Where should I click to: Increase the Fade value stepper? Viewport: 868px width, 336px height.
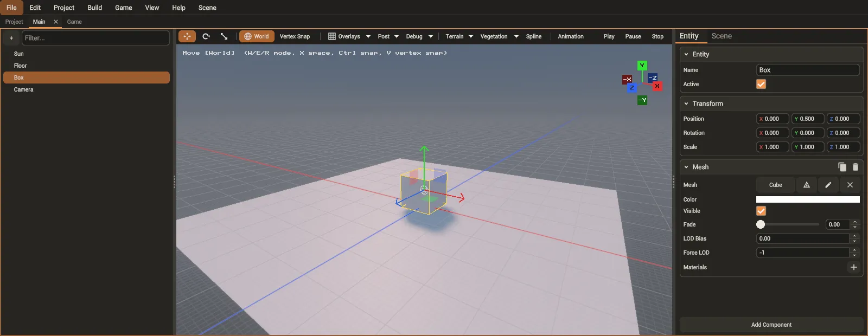click(855, 222)
